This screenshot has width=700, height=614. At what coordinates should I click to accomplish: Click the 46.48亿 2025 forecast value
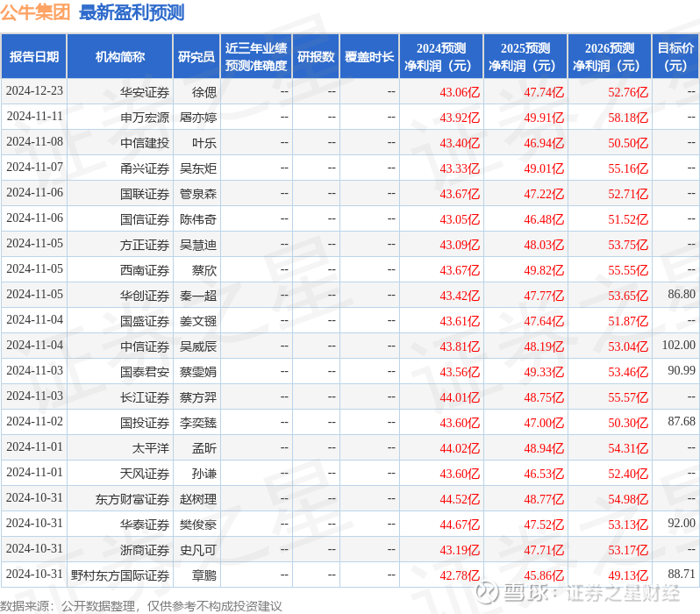tap(544, 219)
